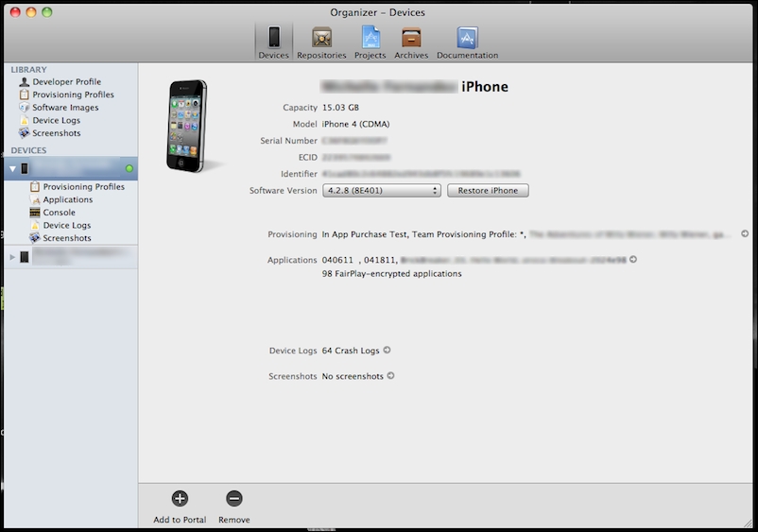Click the Software Images disc icon
The height and width of the screenshot is (532, 758).
25,108
